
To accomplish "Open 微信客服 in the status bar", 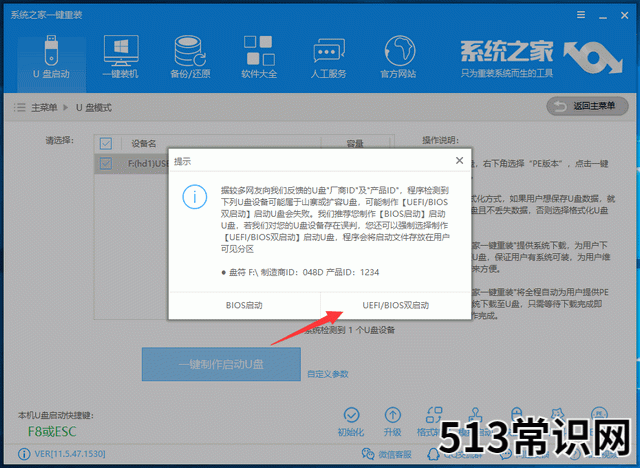I will pyautogui.click(x=386, y=454).
